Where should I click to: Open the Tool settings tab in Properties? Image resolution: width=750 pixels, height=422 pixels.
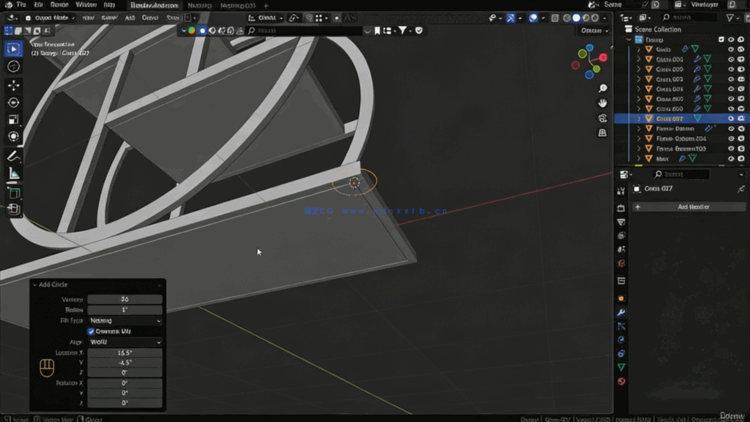coord(621,191)
